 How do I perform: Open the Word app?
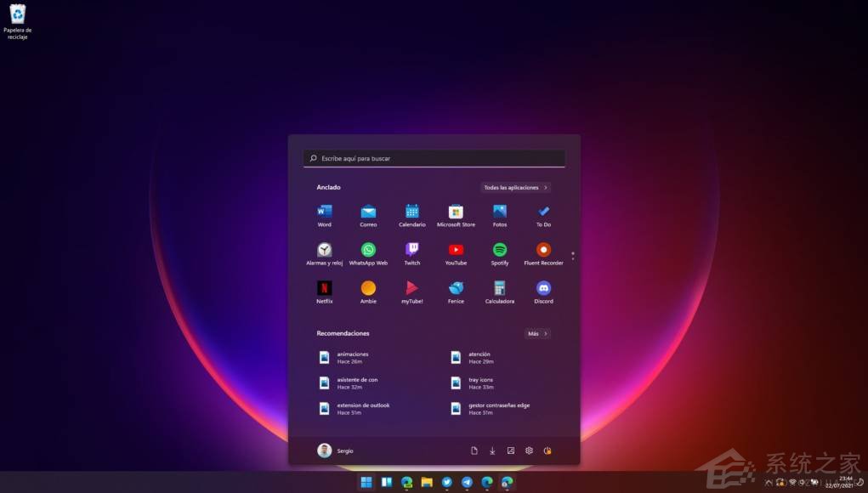(x=325, y=216)
